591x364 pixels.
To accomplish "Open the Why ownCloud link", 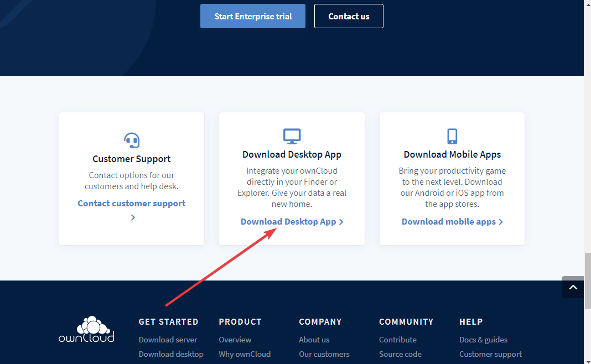I will pos(245,354).
